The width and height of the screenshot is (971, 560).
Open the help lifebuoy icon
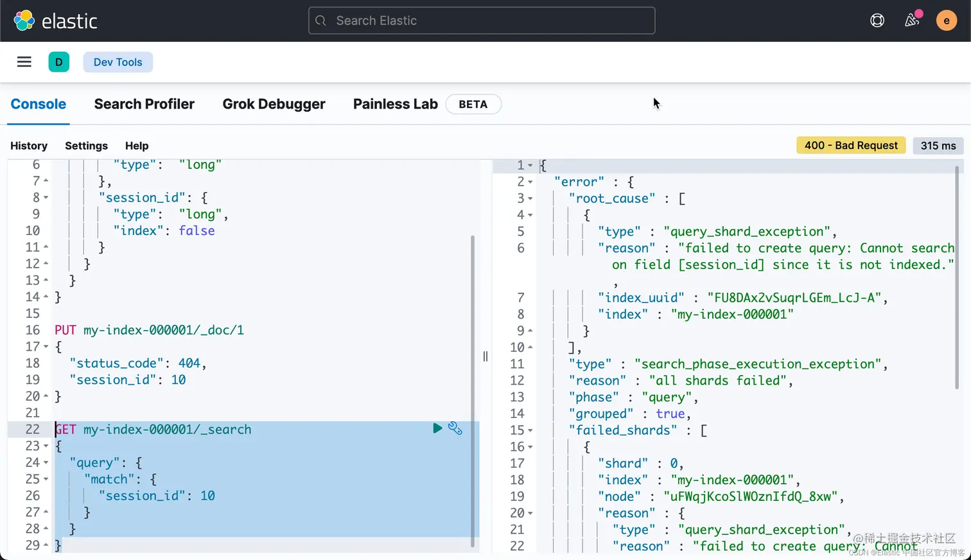click(x=877, y=21)
